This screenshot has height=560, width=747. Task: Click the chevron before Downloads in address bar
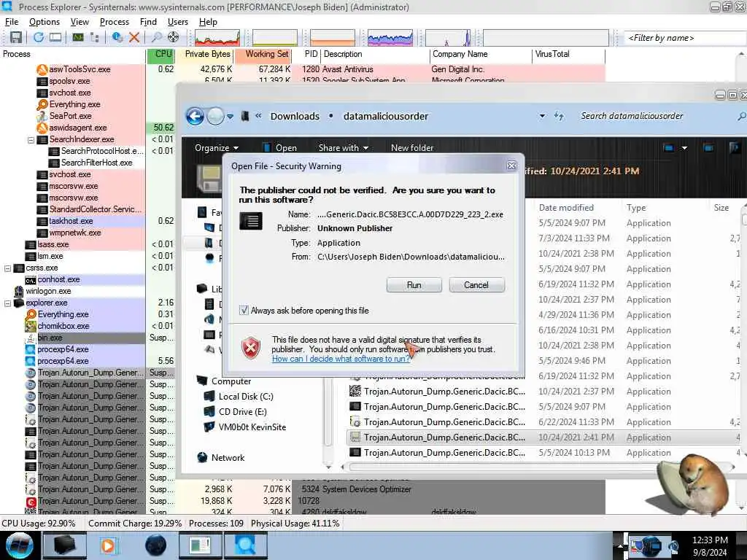tap(259, 116)
